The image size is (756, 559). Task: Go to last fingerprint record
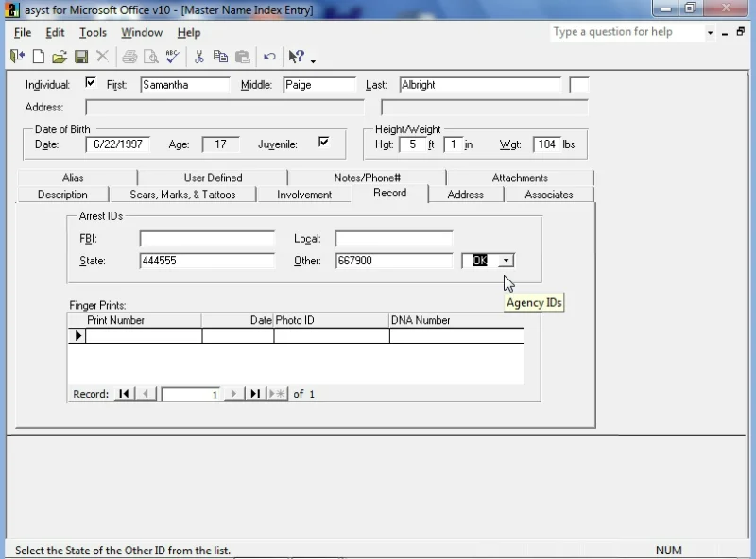click(255, 394)
